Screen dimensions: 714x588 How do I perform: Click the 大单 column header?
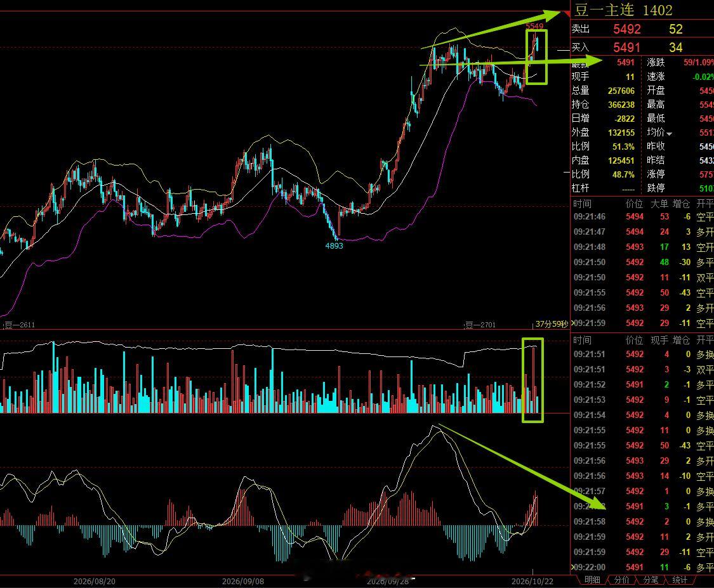pos(659,204)
